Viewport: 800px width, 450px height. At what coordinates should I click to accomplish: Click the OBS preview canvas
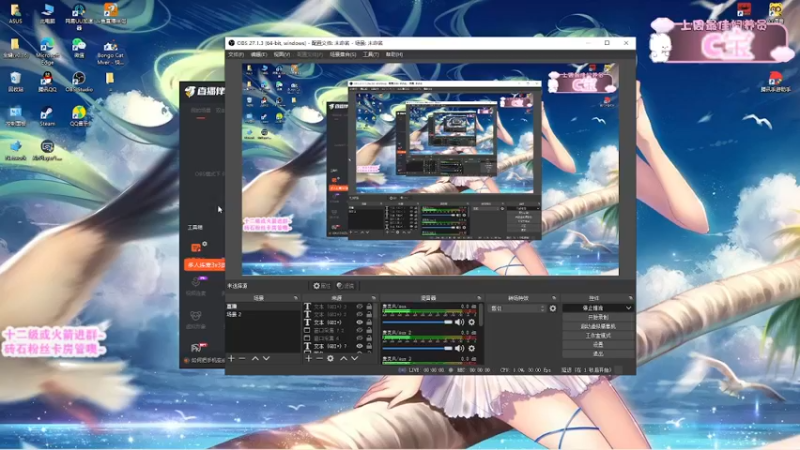coord(430,169)
